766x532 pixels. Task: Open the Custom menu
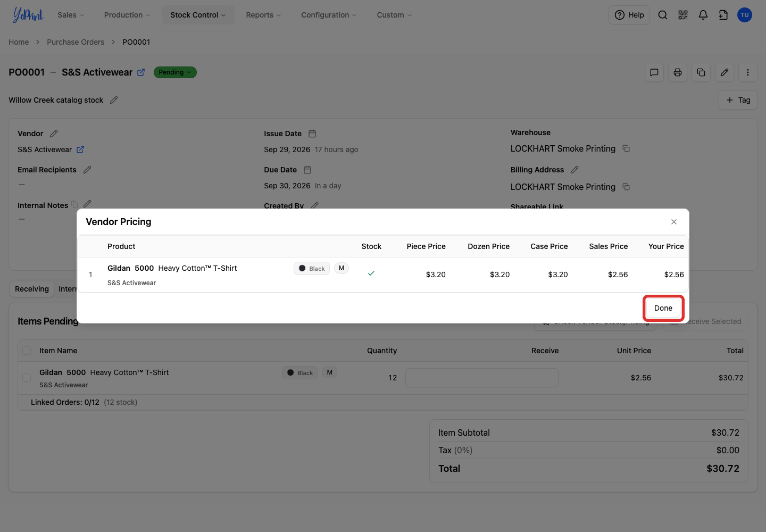(x=394, y=15)
